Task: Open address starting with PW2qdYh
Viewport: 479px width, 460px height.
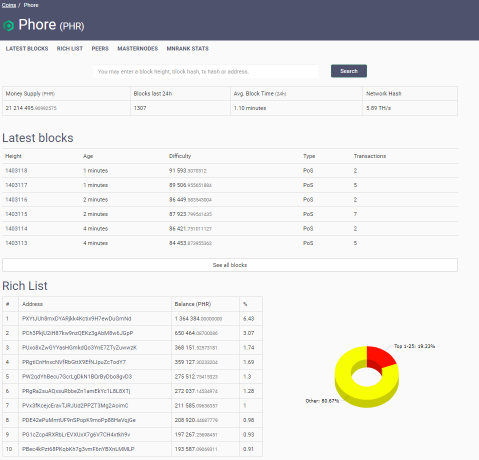Action: coord(77,377)
